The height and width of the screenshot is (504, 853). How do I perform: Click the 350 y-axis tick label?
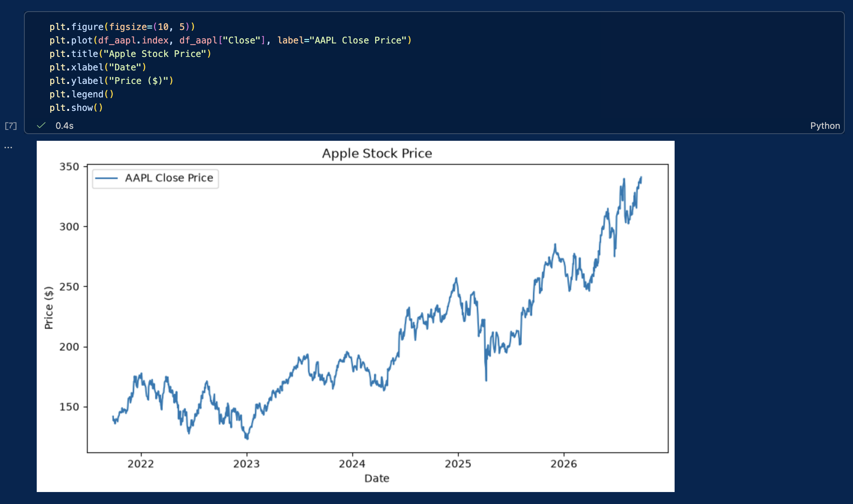[69, 167]
